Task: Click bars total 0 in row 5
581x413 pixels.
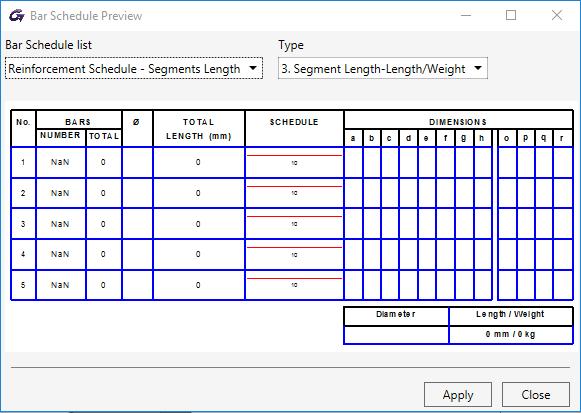Action: (103, 285)
